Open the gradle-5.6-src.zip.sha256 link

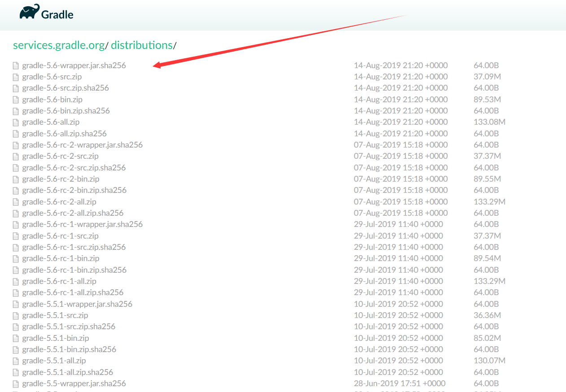(x=65, y=88)
